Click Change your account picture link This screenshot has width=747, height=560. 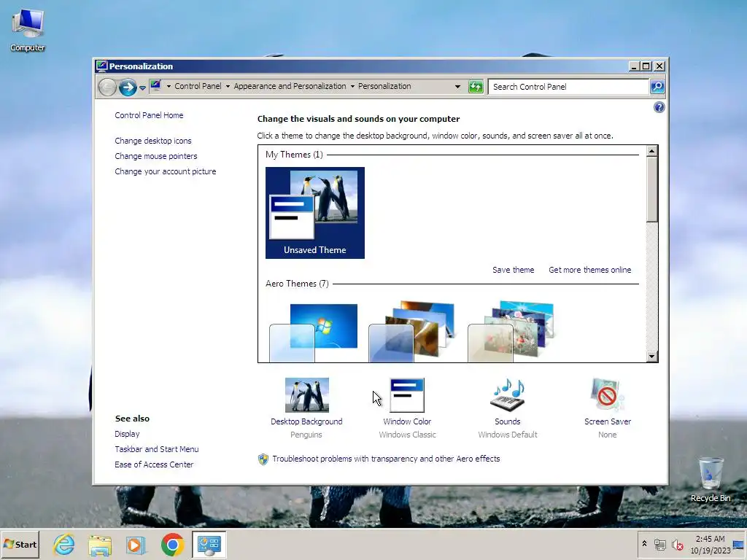(x=166, y=171)
